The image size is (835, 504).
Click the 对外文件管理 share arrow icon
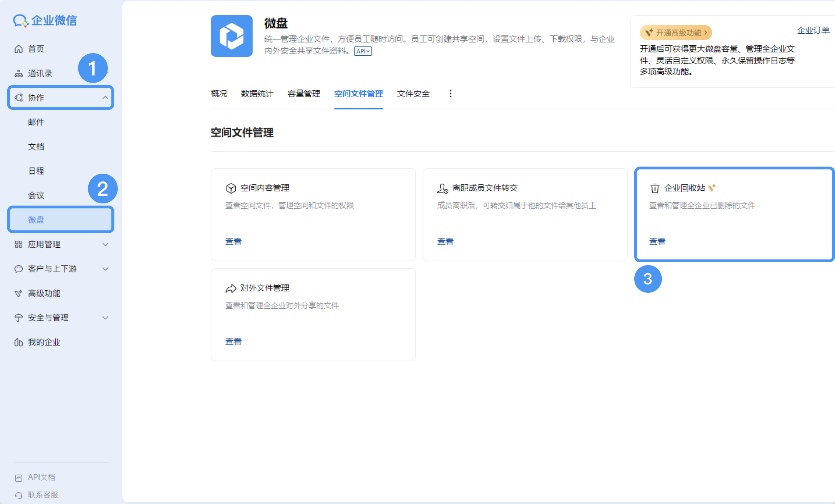231,288
